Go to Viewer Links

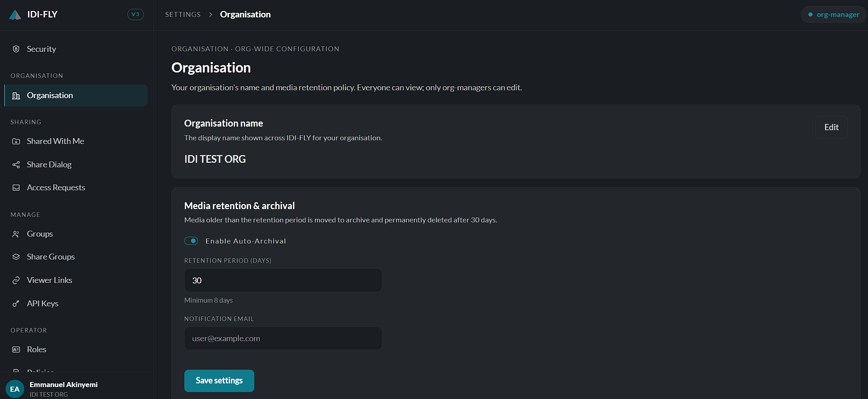point(76,280)
